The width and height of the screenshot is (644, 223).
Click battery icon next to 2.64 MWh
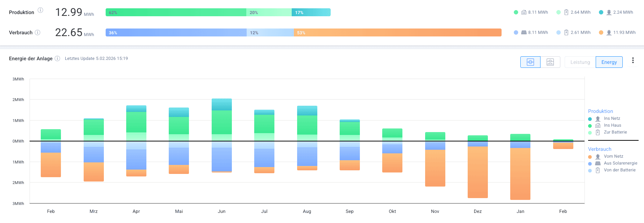click(566, 12)
